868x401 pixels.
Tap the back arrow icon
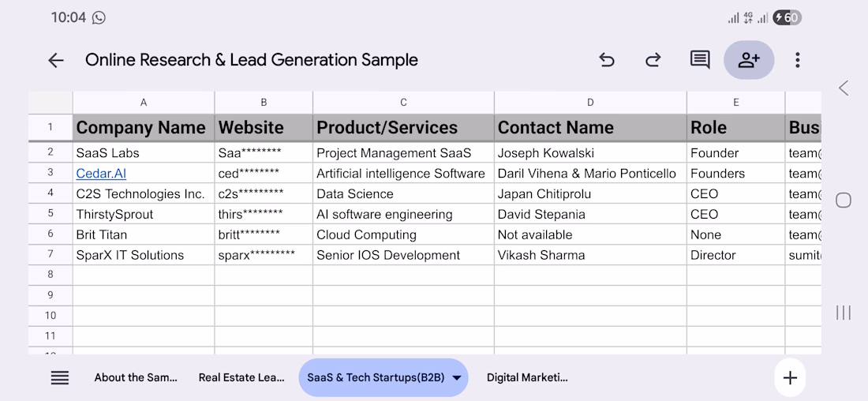tap(55, 60)
